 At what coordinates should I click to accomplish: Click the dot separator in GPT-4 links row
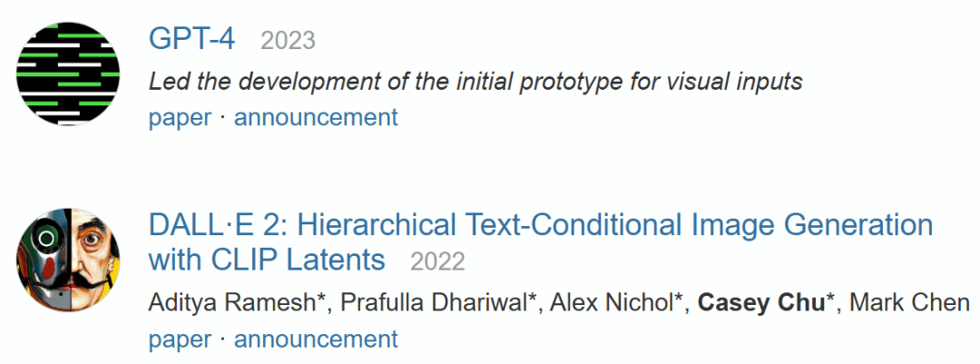click(223, 118)
